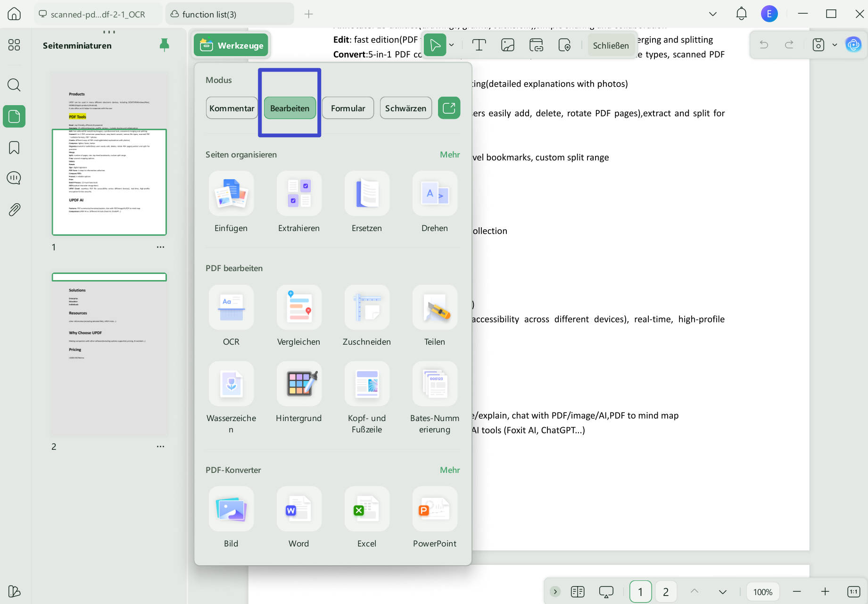Open the comments panel in sidebar

click(x=14, y=178)
